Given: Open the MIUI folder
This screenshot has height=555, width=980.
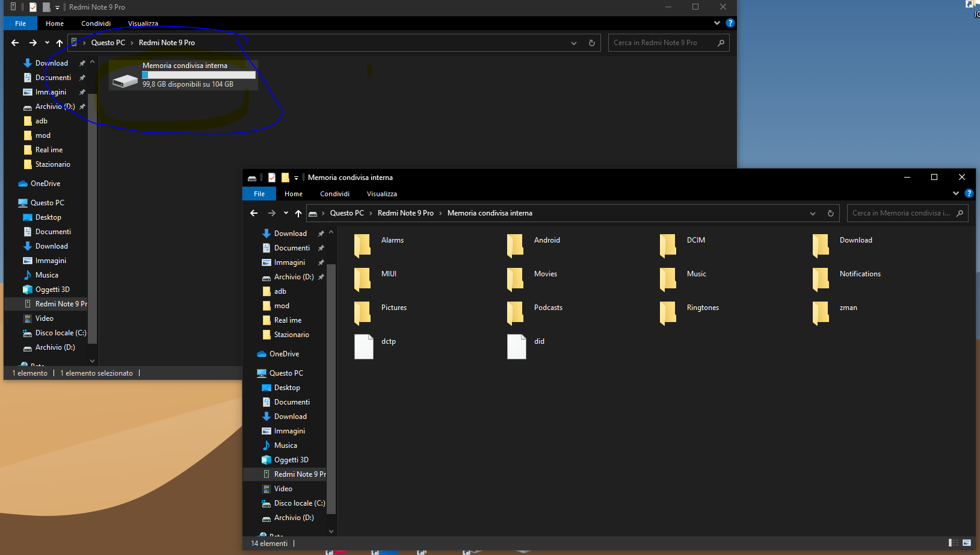Looking at the screenshot, I should point(375,279).
